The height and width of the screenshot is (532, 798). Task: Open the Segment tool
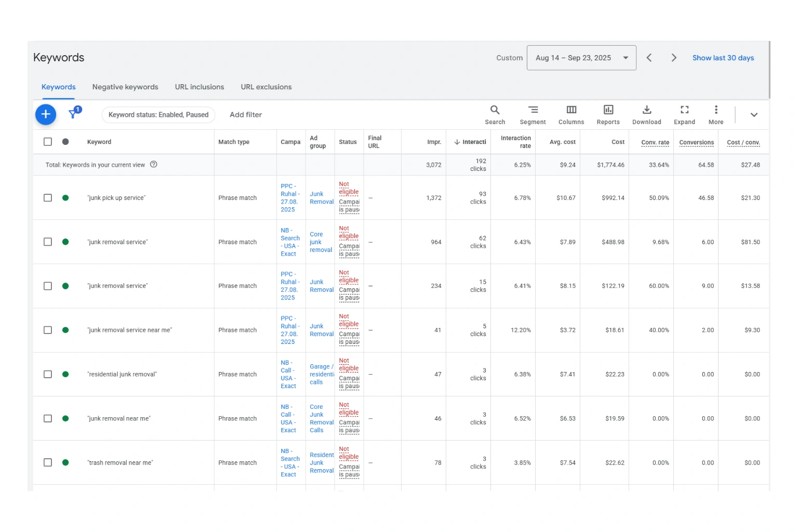(533, 114)
